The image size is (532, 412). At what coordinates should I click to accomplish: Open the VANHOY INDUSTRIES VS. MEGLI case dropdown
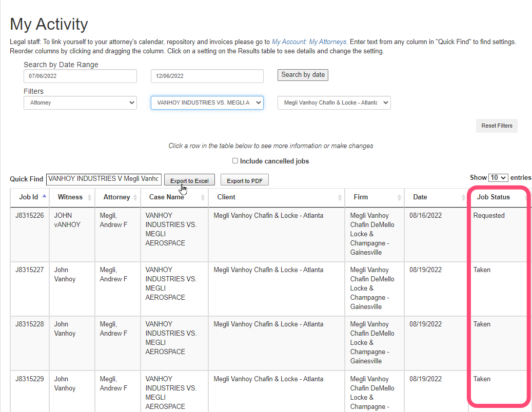tap(207, 102)
